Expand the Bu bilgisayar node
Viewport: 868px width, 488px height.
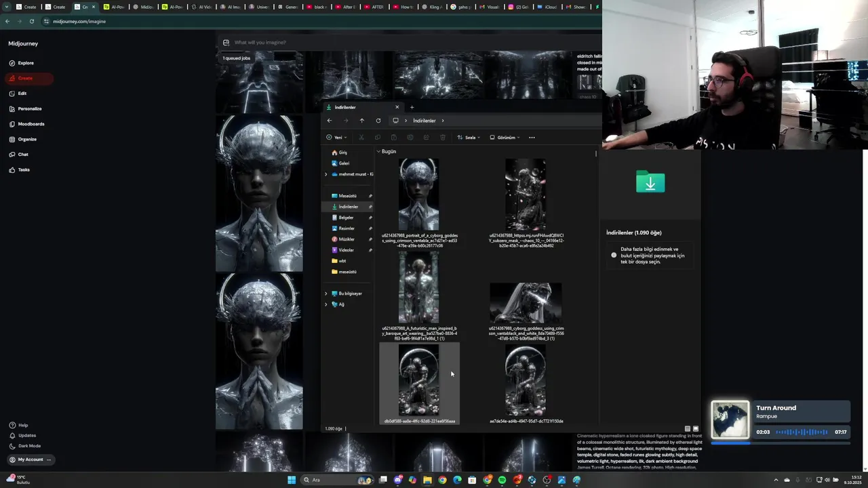point(325,293)
